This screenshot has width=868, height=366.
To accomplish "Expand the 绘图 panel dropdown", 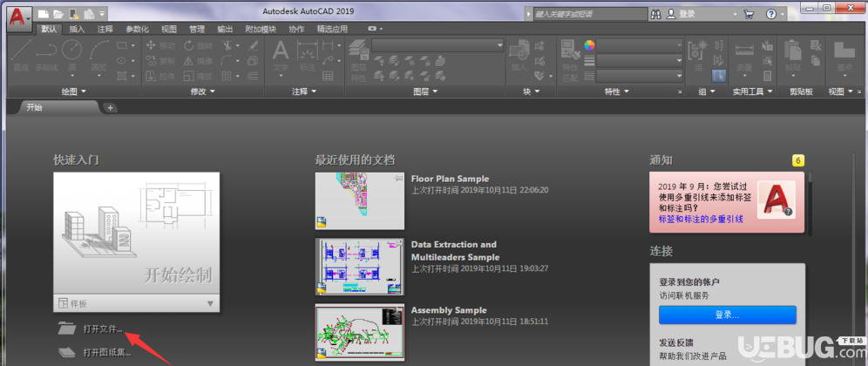I will pyautogui.click(x=72, y=91).
